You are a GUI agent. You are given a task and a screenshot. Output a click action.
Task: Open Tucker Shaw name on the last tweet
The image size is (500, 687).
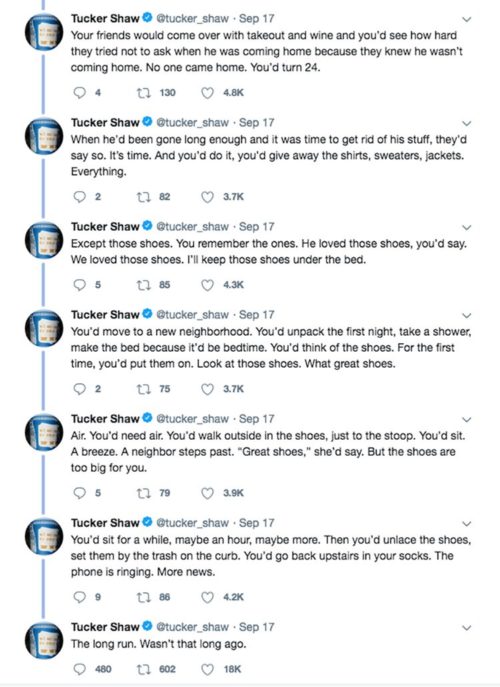click(x=105, y=627)
